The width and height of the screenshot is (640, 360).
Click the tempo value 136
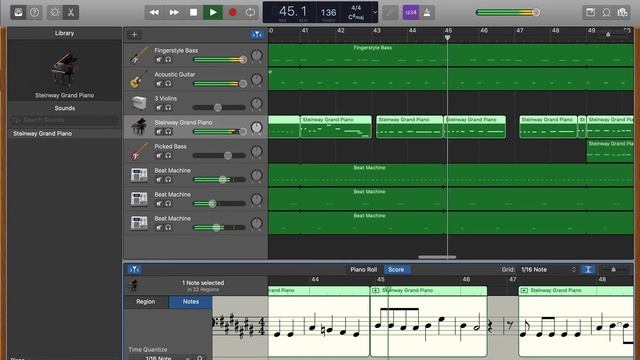tap(328, 13)
